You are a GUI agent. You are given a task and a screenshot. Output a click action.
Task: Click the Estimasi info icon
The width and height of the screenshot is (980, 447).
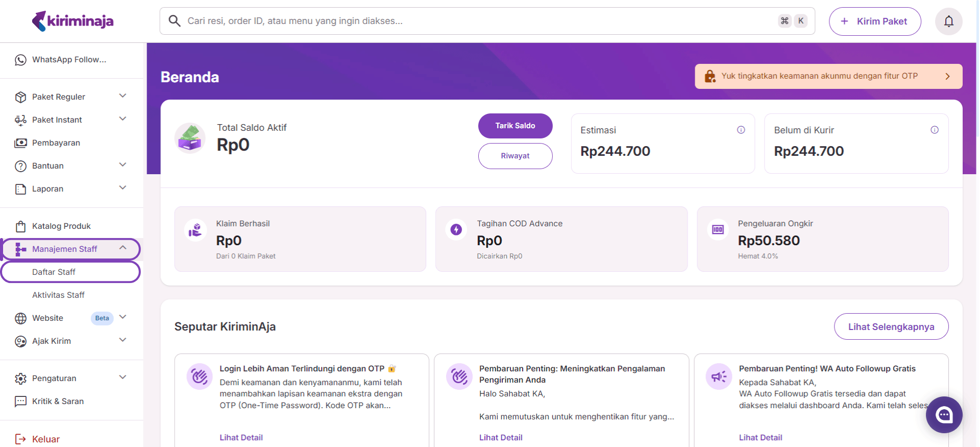coord(741,130)
